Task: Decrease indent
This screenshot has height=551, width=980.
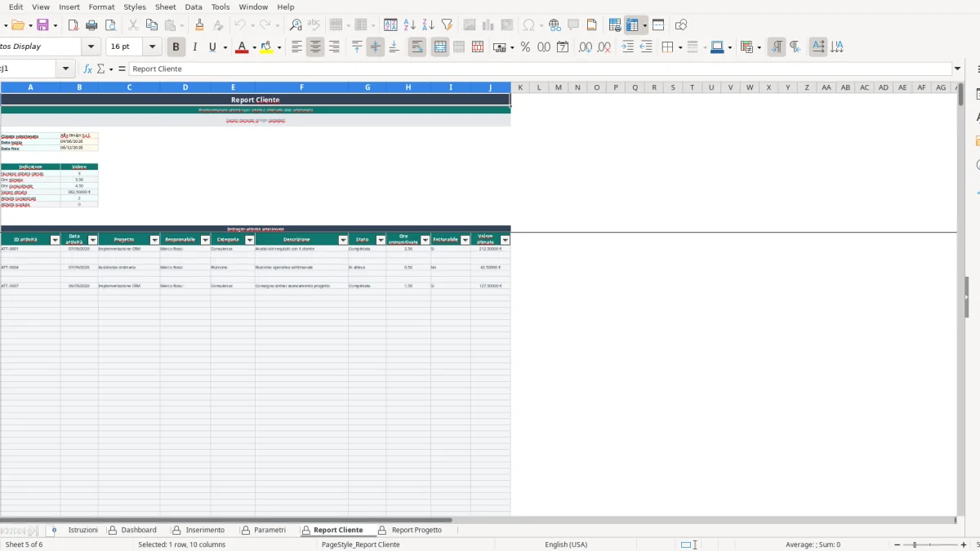Action: click(646, 47)
